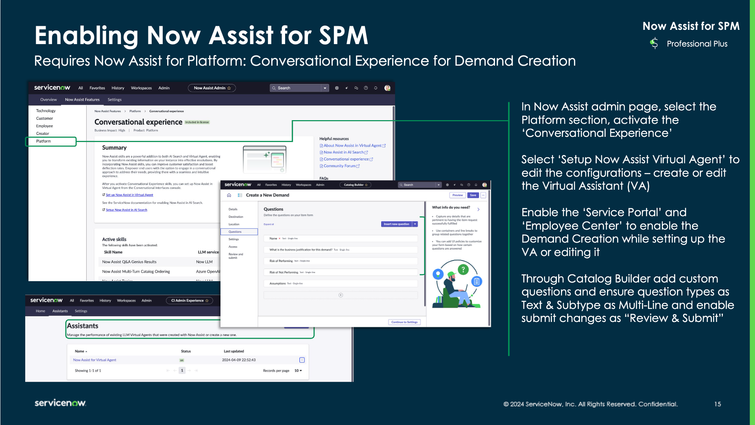The height and width of the screenshot is (425, 755).
Task: Open Favorites menu in Now Assist Admin window
Action: pos(97,88)
